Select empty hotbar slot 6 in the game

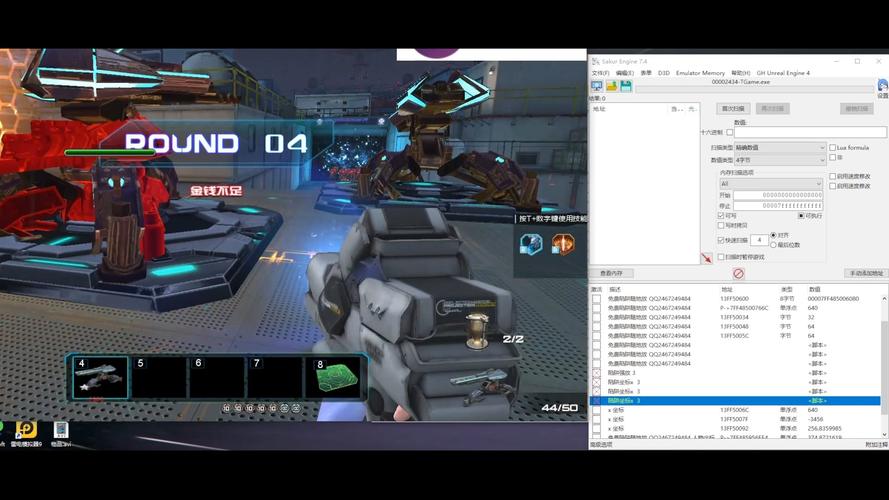coord(217,377)
